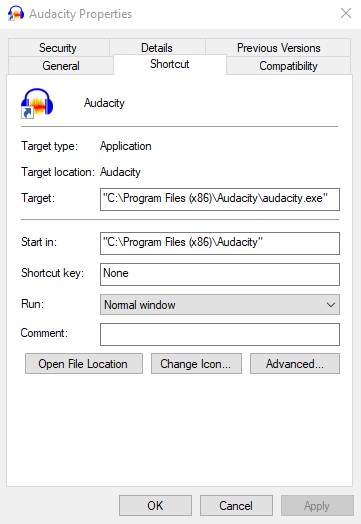
Task: Focus the Shortcut key field
Action: point(220,274)
